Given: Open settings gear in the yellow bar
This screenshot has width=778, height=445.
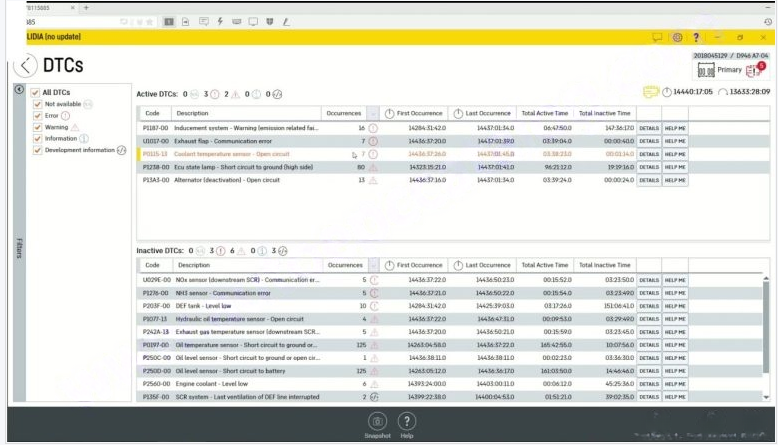Looking at the screenshot, I should coord(677,37).
